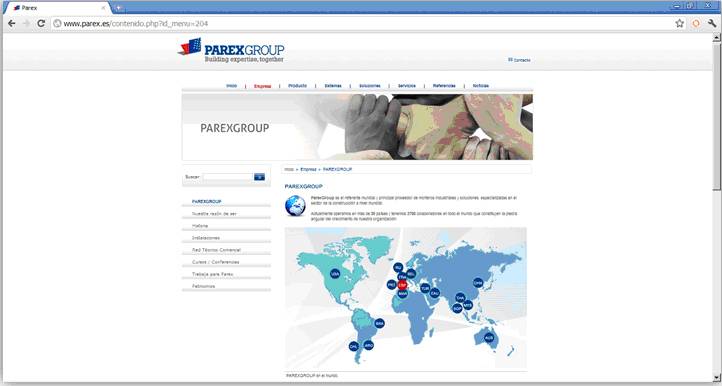This screenshot has height=386, width=722.
Task: Open Chrome wrench settings menu
Action: 712,23
